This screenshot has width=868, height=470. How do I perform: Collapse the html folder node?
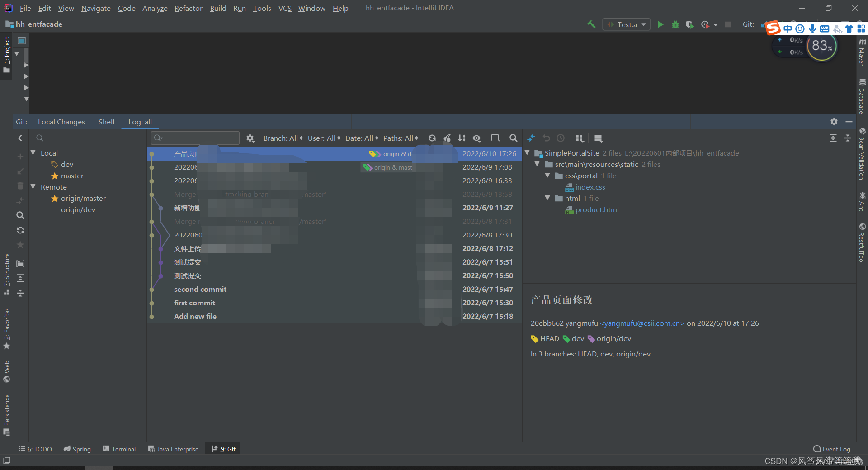(x=547, y=198)
